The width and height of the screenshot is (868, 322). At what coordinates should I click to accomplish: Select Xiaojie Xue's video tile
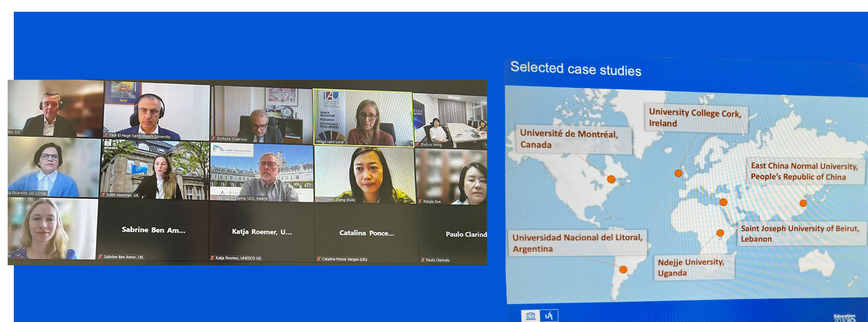pos(451,177)
